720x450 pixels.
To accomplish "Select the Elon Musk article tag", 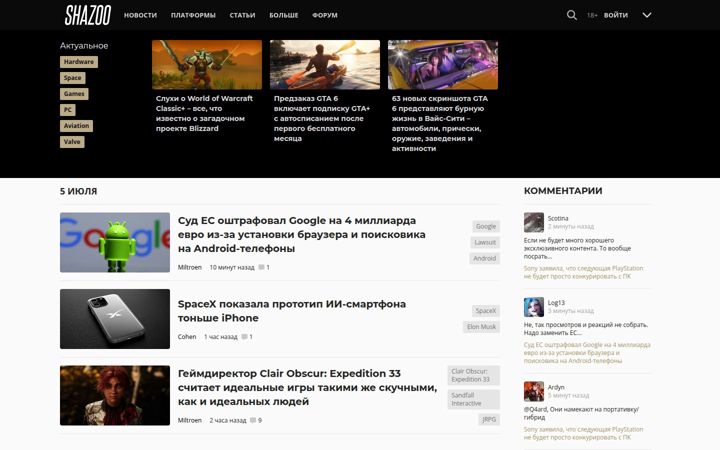I will 481,327.
